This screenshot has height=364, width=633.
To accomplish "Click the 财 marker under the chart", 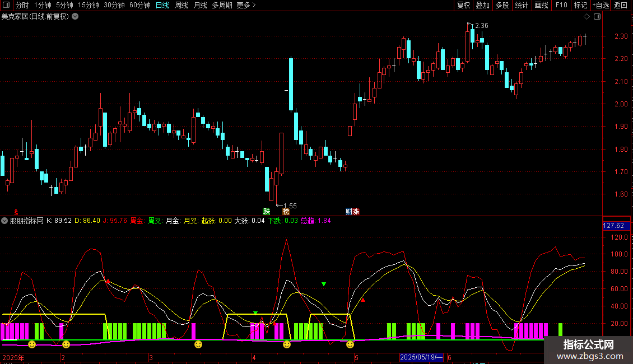I will point(349,212).
